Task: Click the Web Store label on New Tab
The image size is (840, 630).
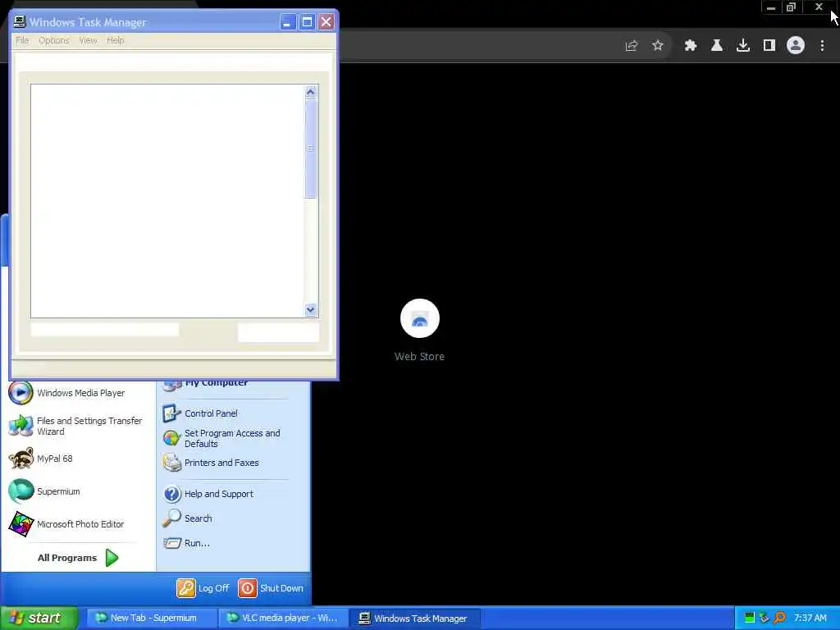Action: tap(419, 357)
